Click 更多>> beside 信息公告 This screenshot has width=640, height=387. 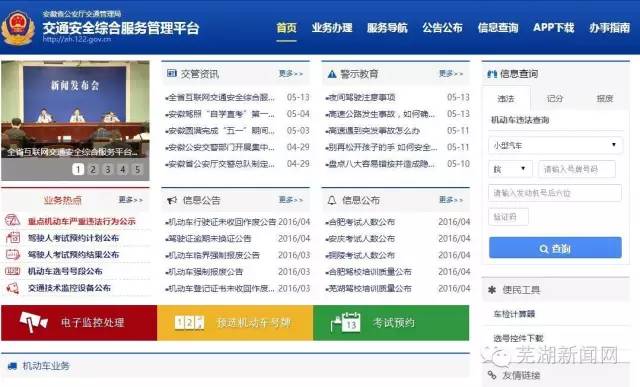(291, 200)
